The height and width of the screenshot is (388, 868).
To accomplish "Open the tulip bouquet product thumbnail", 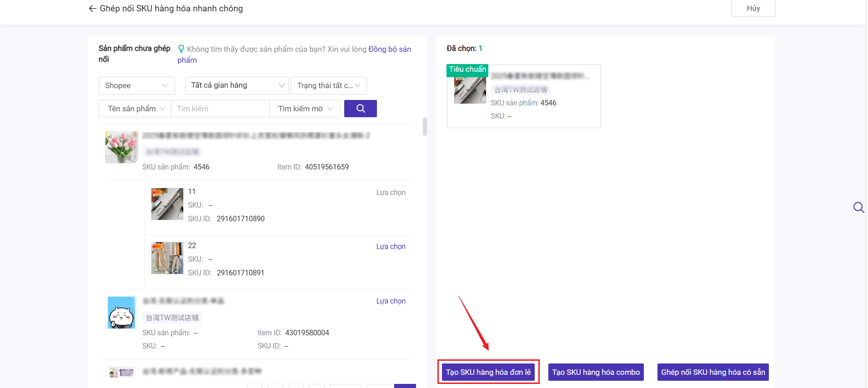I will pos(121,147).
